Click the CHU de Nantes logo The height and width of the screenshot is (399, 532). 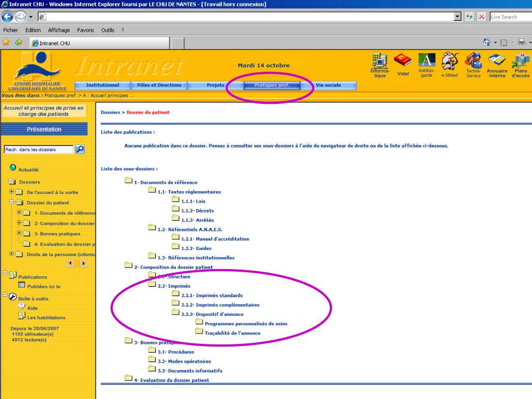point(37,71)
